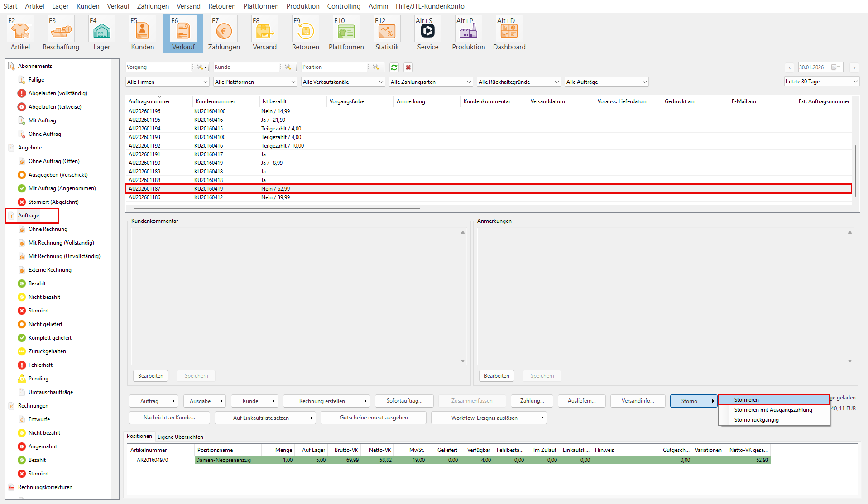The height and width of the screenshot is (504, 868).
Task: Choose Stornieren mit Ausgangszahlung menu entry
Action: click(773, 410)
